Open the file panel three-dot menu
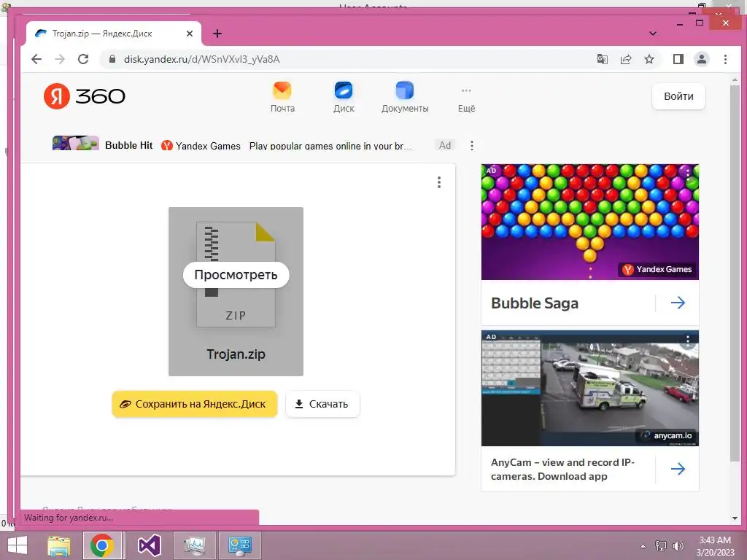 438,182
